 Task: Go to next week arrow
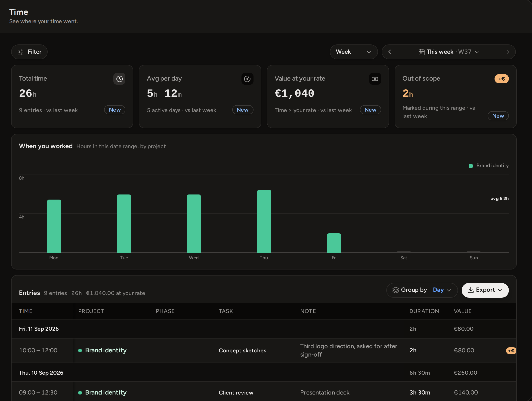tap(508, 52)
